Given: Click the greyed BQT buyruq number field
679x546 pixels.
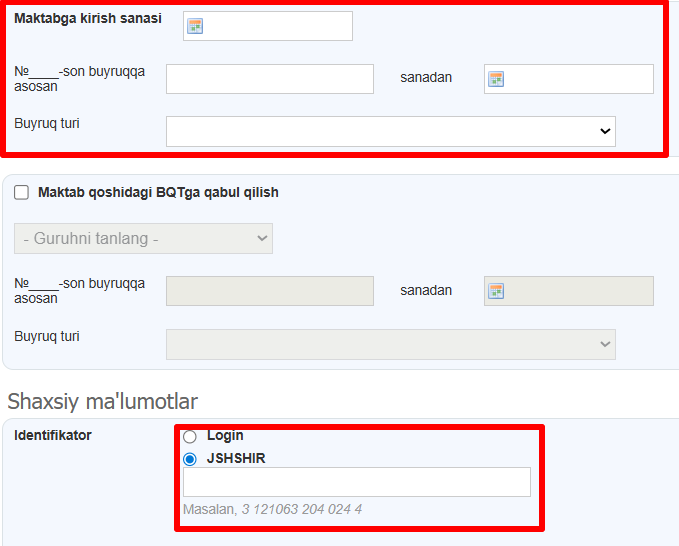Looking at the screenshot, I should [x=269, y=291].
